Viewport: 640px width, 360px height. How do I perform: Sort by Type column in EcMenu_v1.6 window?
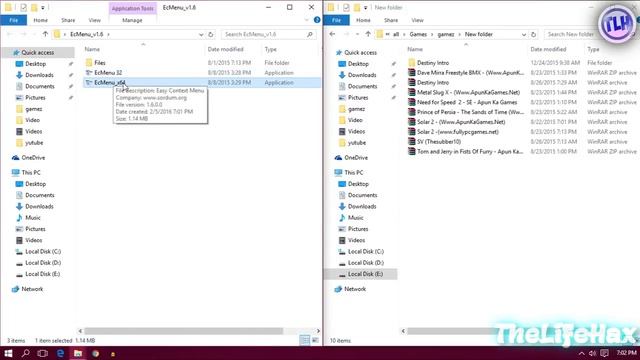270,49
